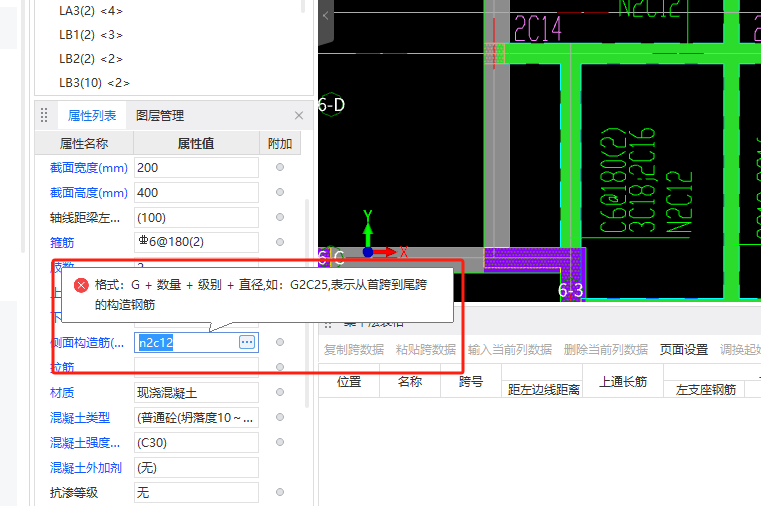Screen dimensions: 761x506
Task: Switch to 属性列表 tab
Action: pyautogui.click(x=92, y=115)
